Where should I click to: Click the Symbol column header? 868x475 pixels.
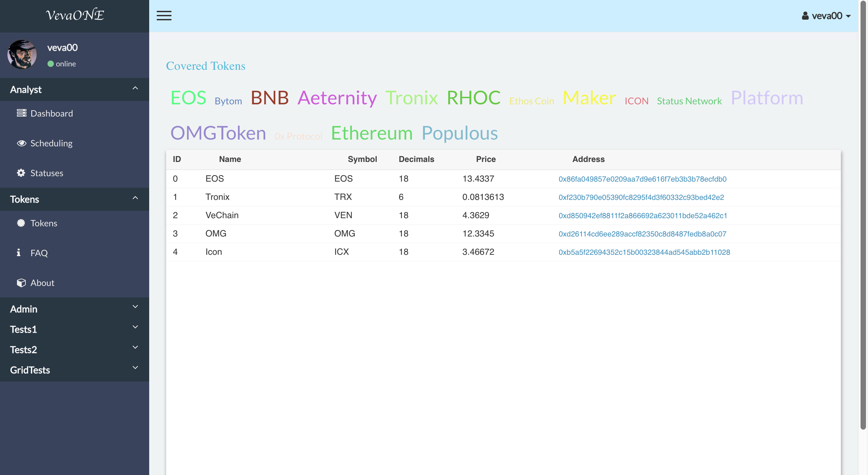point(362,159)
